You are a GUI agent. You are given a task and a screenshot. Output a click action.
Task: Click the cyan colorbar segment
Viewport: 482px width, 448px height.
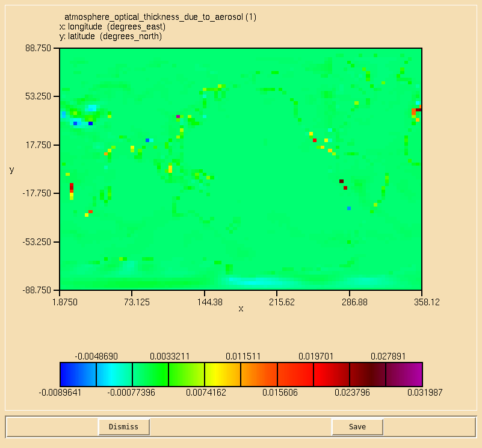(x=114, y=375)
